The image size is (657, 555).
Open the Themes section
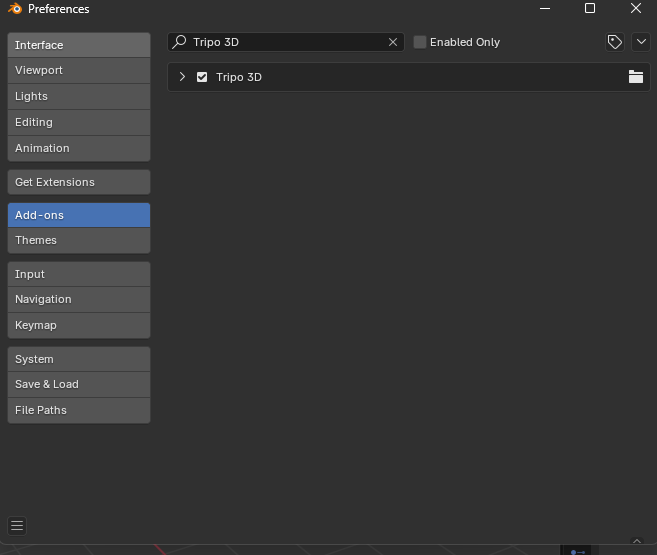(79, 240)
